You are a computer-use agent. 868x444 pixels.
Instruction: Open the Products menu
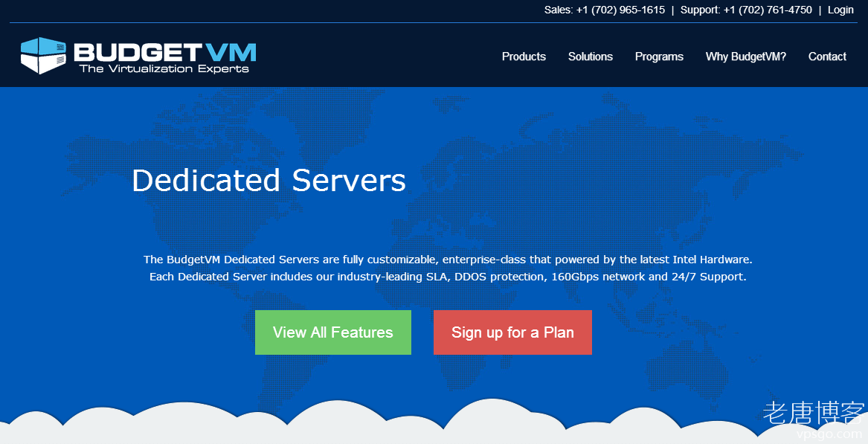click(524, 57)
